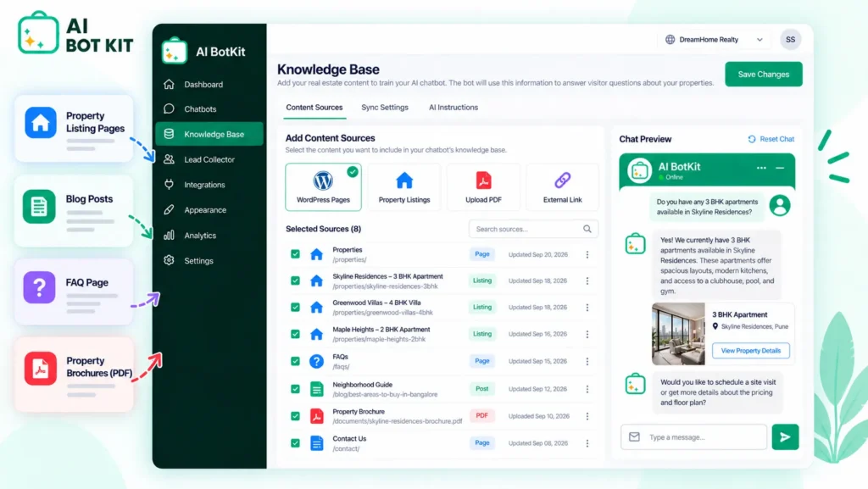The image size is (868, 489).
Task: Uncheck the Property Brochure checkbox
Action: tap(295, 416)
